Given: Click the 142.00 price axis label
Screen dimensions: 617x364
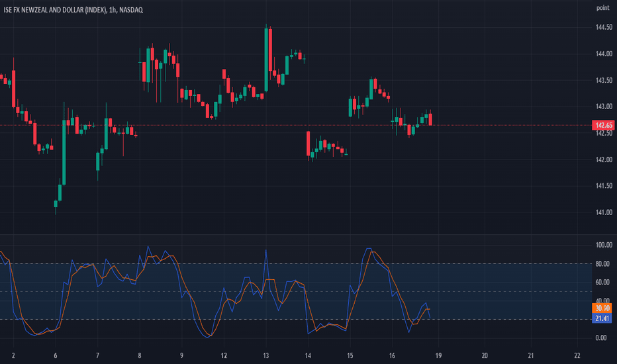Looking at the screenshot, I should (x=604, y=159).
